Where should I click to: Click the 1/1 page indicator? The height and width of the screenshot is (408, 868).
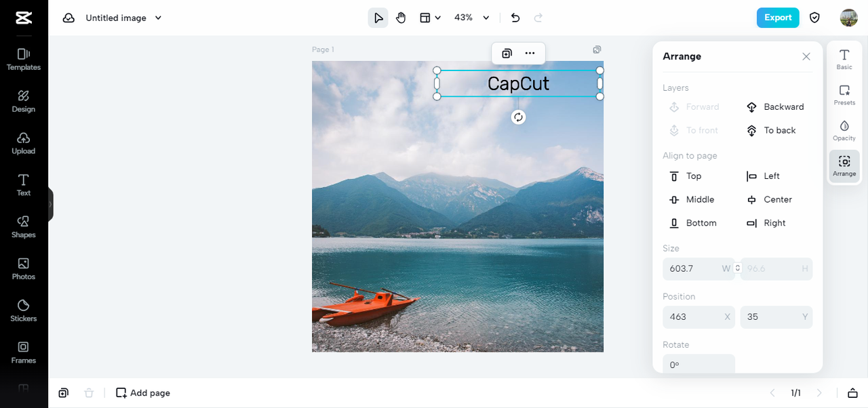tap(795, 393)
